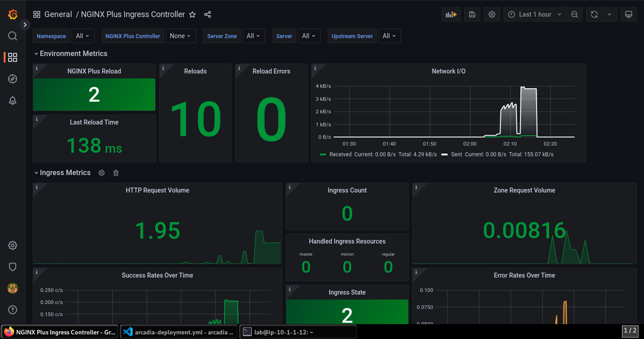Screen dimensions: 644x339
Task: Click the Grafana logo home icon
Action: pos(13,14)
